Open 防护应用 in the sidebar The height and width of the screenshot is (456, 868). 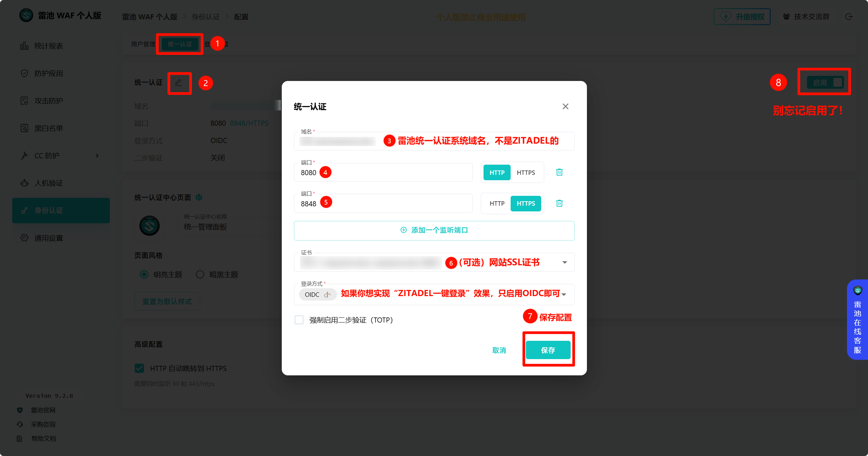(x=48, y=74)
